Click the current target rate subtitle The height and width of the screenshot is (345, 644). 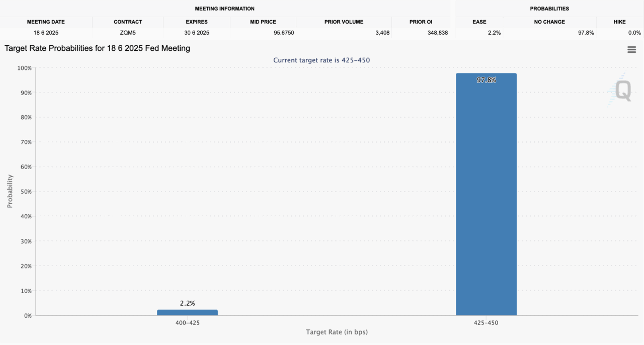coord(321,60)
